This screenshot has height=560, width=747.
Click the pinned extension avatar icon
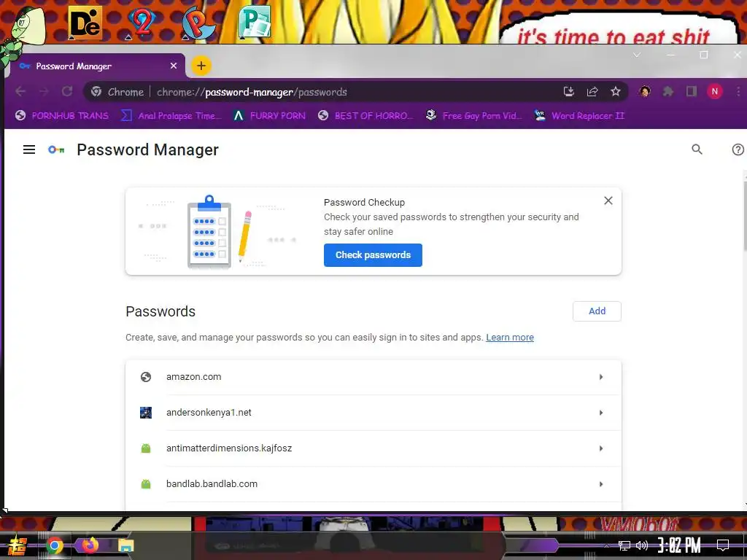point(645,91)
